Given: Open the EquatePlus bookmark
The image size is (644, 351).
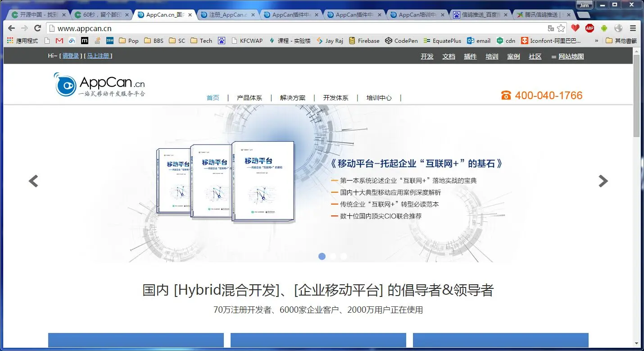Looking at the screenshot, I should point(442,41).
